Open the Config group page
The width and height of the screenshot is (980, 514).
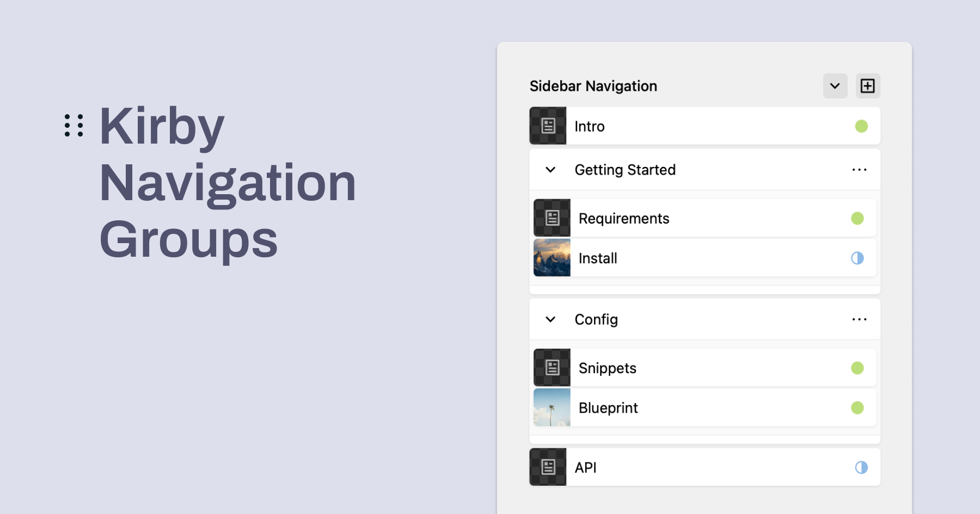(596, 319)
